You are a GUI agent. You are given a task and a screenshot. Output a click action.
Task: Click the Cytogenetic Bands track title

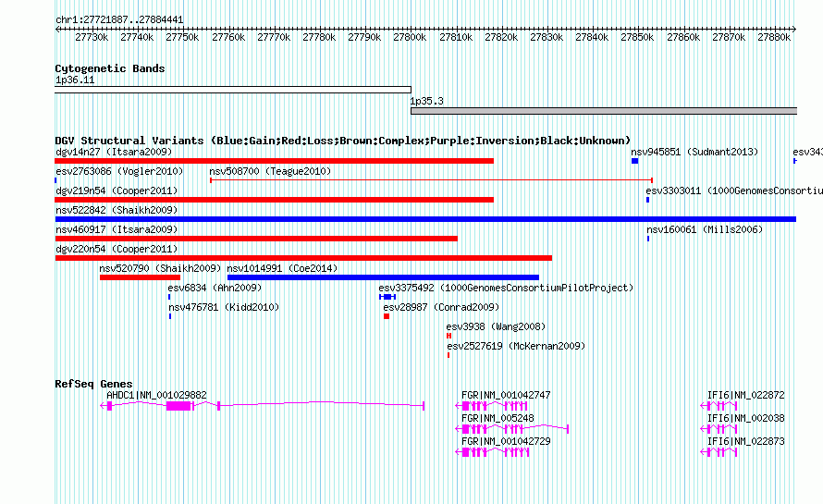[110, 68]
